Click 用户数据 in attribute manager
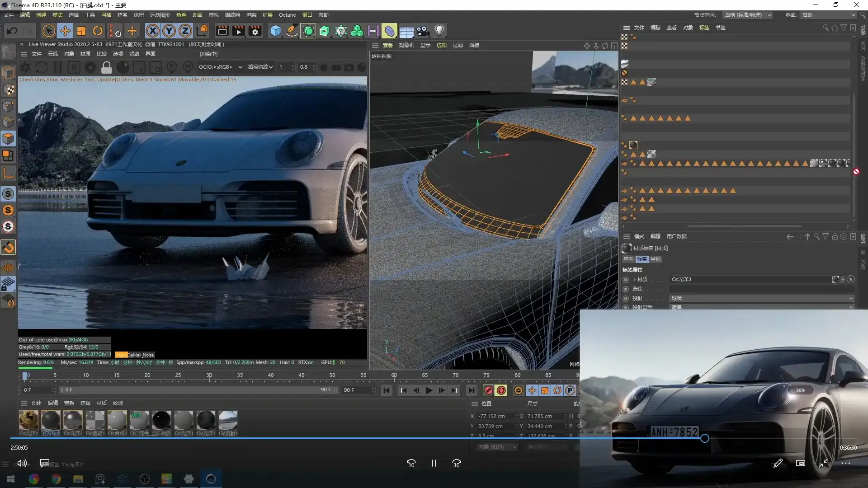Viewport: 868px width, 488px height. point(676,236)
